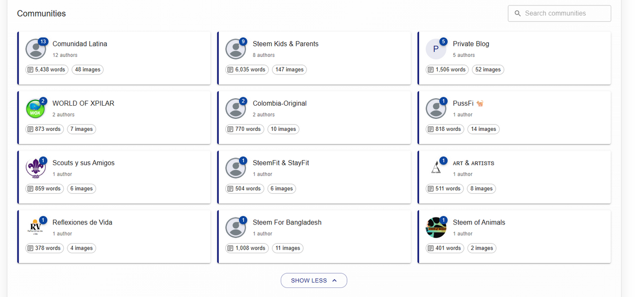Click the PussFi avatar icon
The image size is (644, 297).
click(436, 108)
